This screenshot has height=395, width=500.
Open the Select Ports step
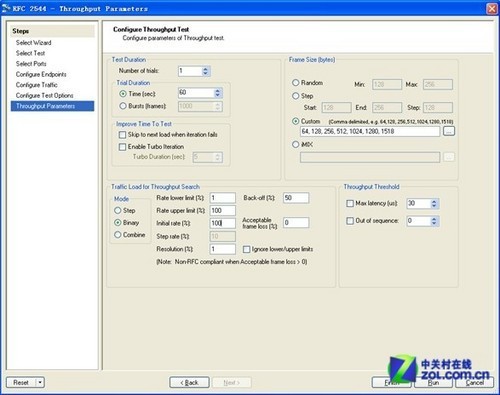pos(31,64)
